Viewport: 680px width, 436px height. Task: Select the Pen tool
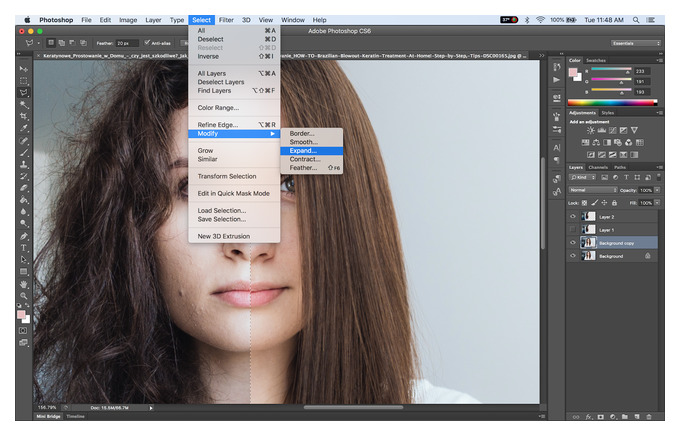[x=24, y=236]
